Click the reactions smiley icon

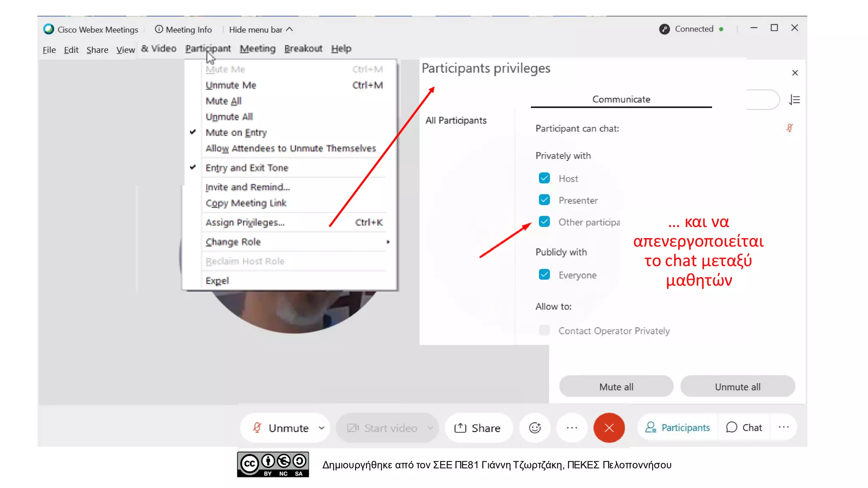(x=534, y=428)
